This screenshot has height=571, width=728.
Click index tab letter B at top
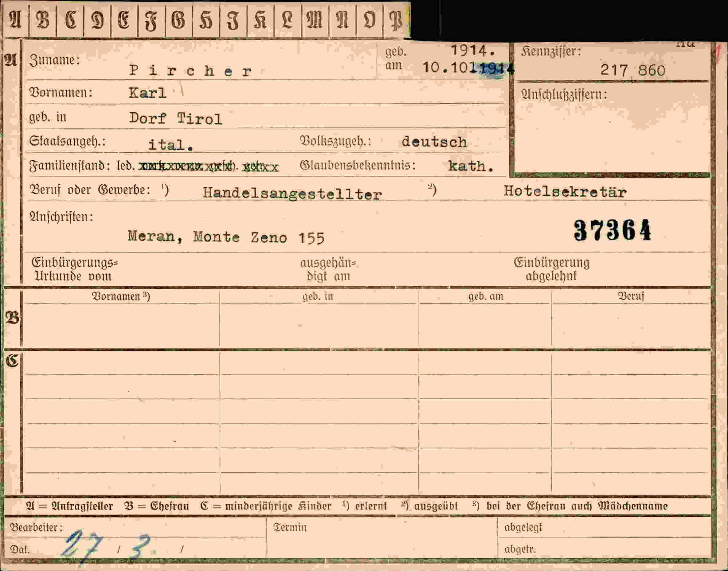[42, 20]
